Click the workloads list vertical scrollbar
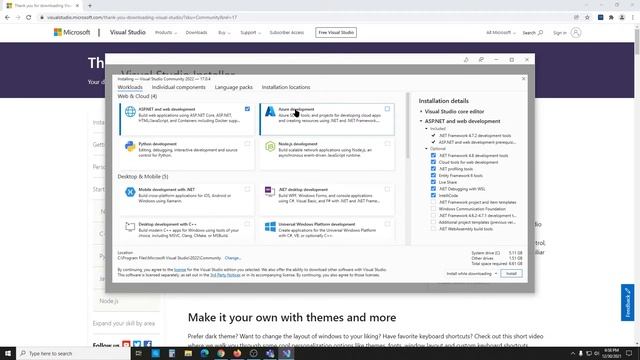The width and height of the screenshot is (640, 360). click(x=407, y=126)
